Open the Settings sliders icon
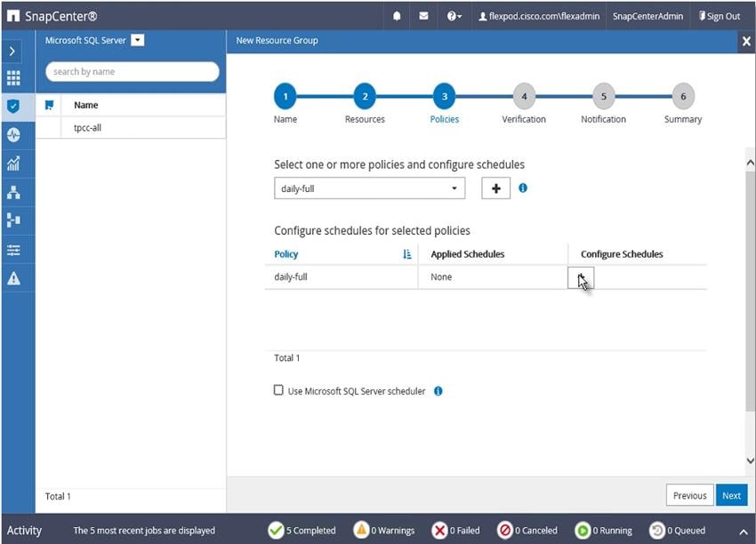The height and width of the screenshot is (544, 756). click(13, 249)
